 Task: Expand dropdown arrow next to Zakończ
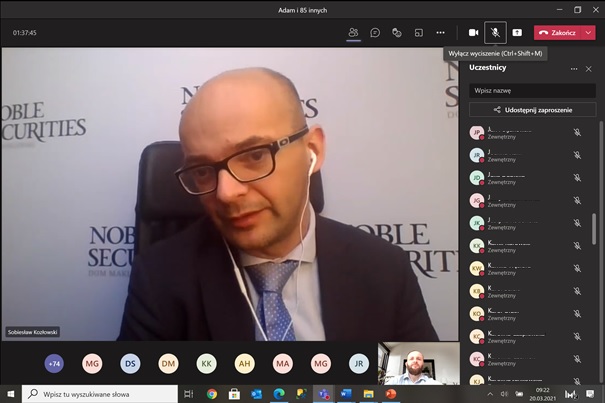pos(588,32)
